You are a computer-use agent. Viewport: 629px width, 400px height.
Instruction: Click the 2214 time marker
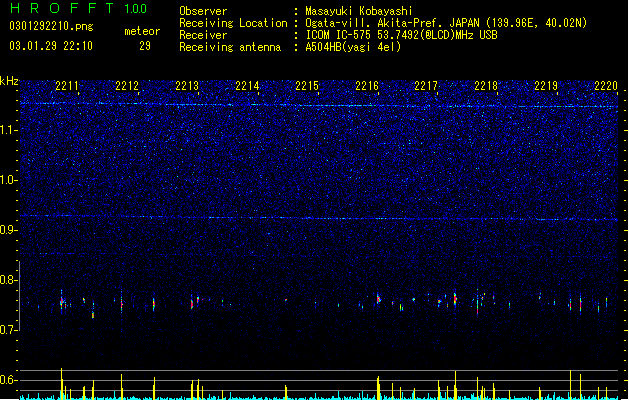(247, 86)
